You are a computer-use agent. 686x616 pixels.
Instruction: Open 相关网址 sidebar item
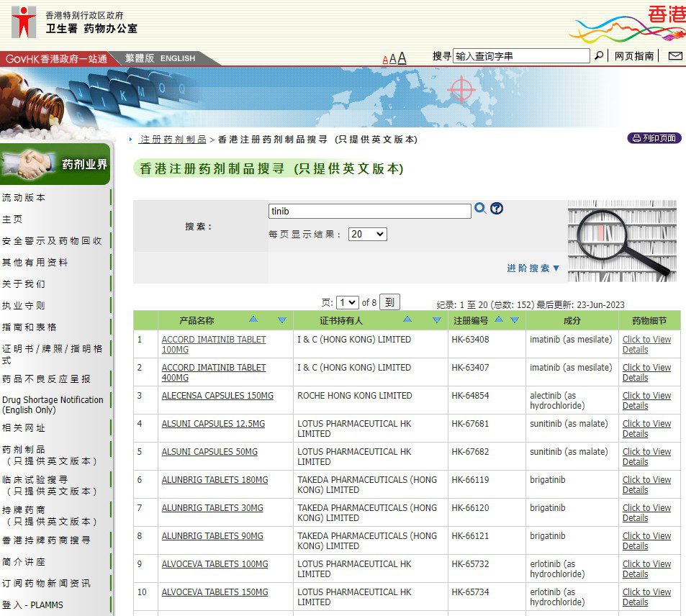coord(24,428)
